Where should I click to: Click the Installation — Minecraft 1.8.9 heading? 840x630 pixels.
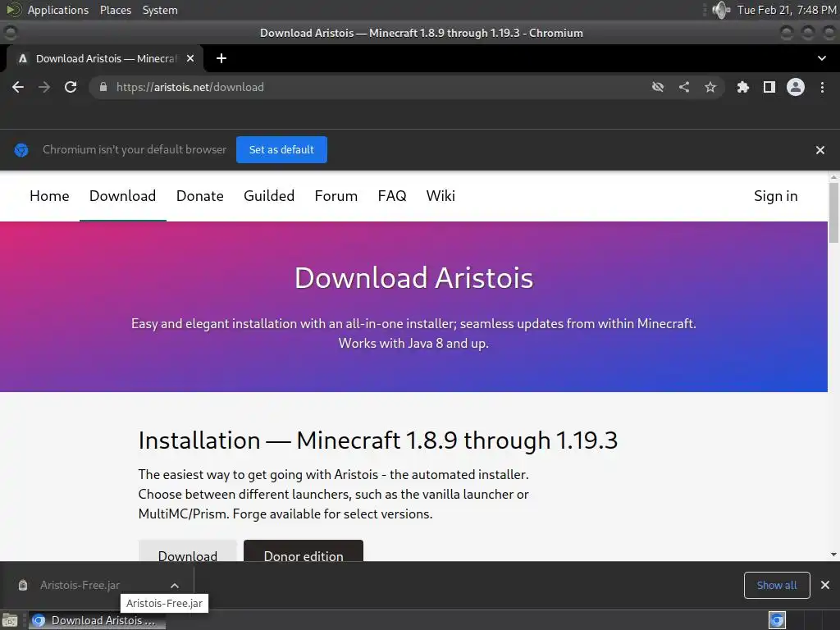(377, 441)
